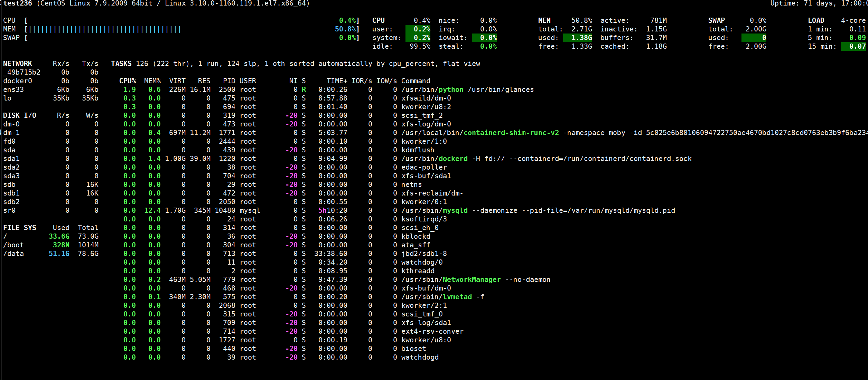Click the NETWORK section header
868x380 pixels.
(18, 64)
